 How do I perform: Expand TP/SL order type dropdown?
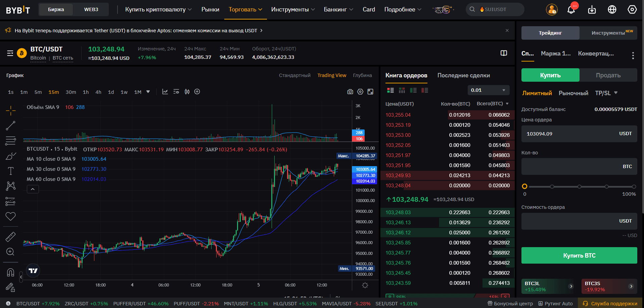coord(616,93)
